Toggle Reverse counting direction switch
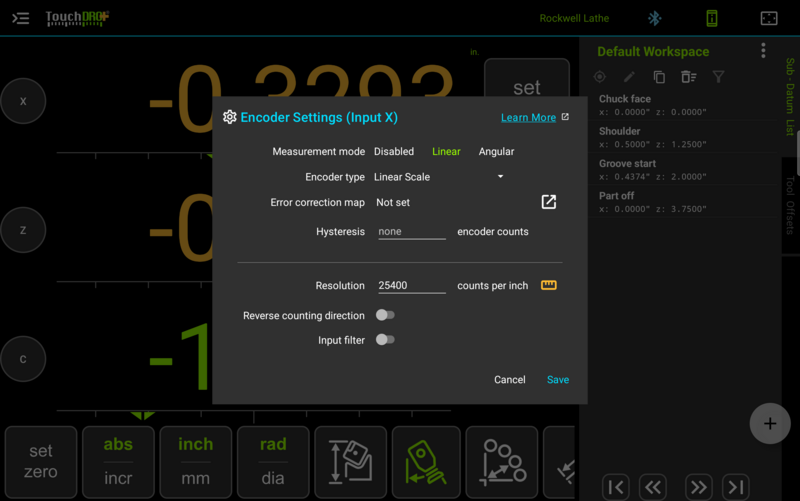The image size is (800, 501). click(x=385, y=315)
